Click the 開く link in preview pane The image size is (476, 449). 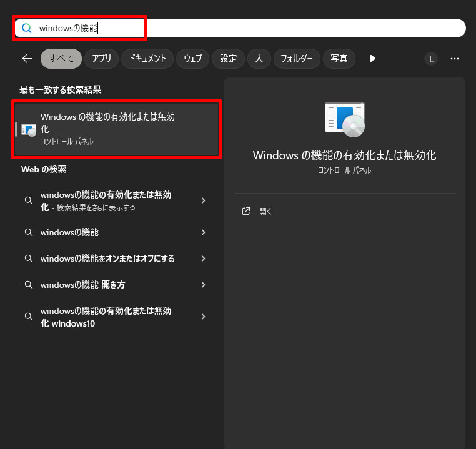point(265,211)
